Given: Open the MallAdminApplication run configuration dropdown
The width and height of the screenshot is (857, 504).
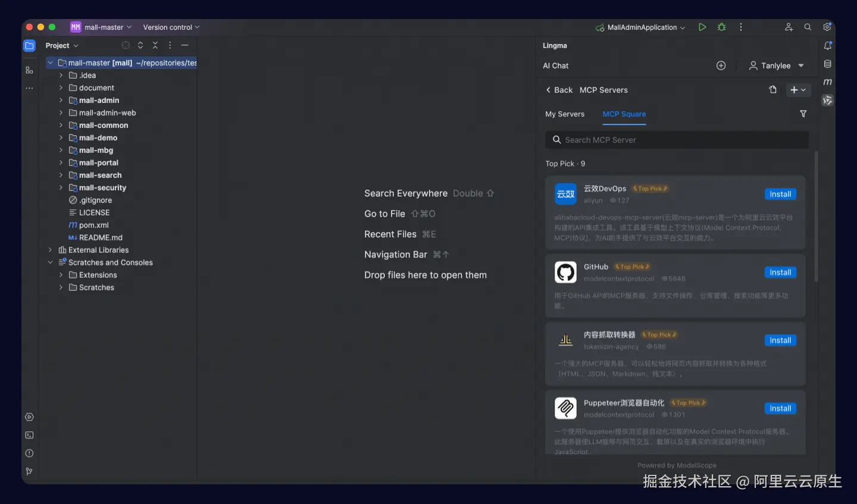Looking at the screenshot, I should [x=640, y=27].
